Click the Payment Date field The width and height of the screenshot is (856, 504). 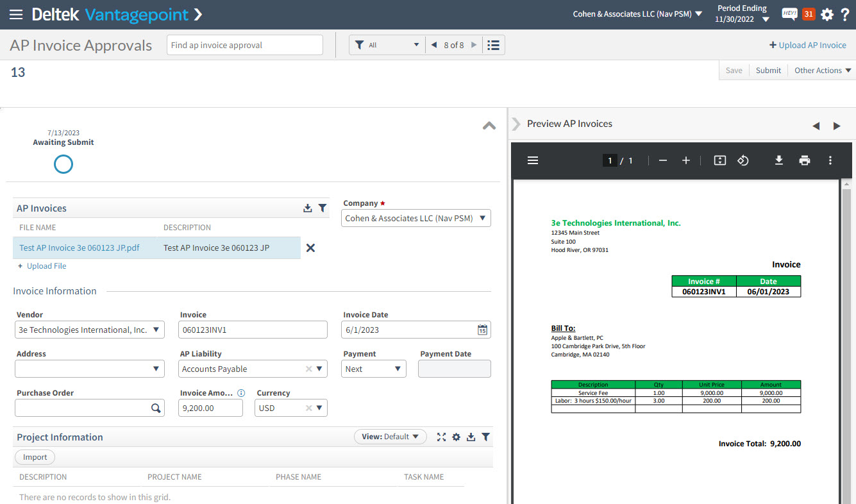(x=455, y=369)
